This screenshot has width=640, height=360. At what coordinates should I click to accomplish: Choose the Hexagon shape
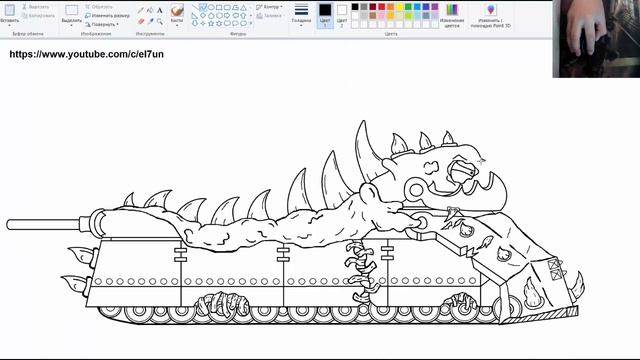(x=219, y=16)
